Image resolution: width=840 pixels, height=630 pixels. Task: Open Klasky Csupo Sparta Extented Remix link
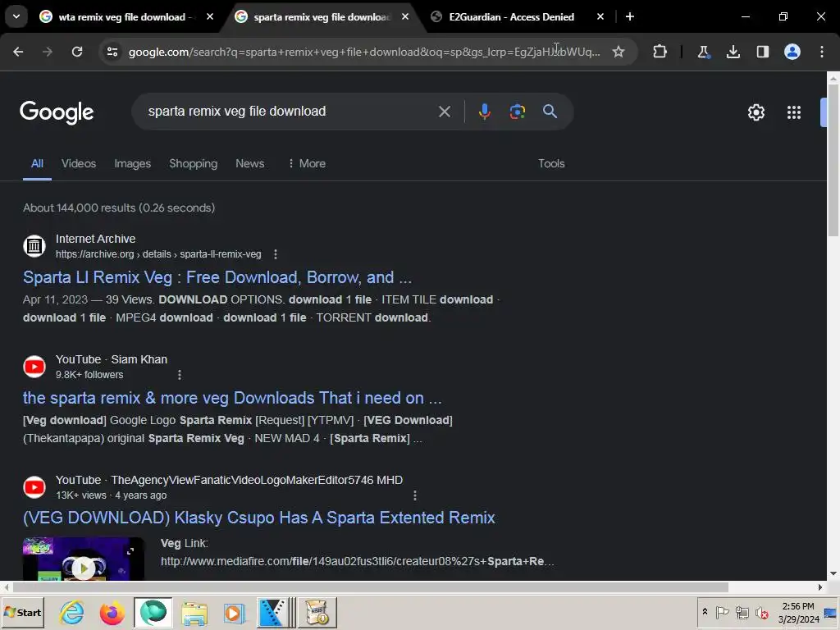pyautogui.click(x=258, y=518)
